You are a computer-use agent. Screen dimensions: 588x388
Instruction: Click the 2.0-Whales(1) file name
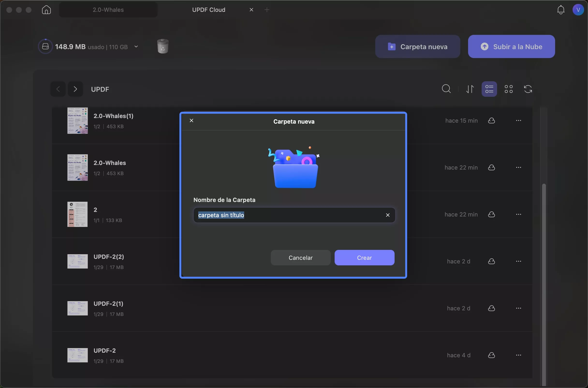click(113, 116)
